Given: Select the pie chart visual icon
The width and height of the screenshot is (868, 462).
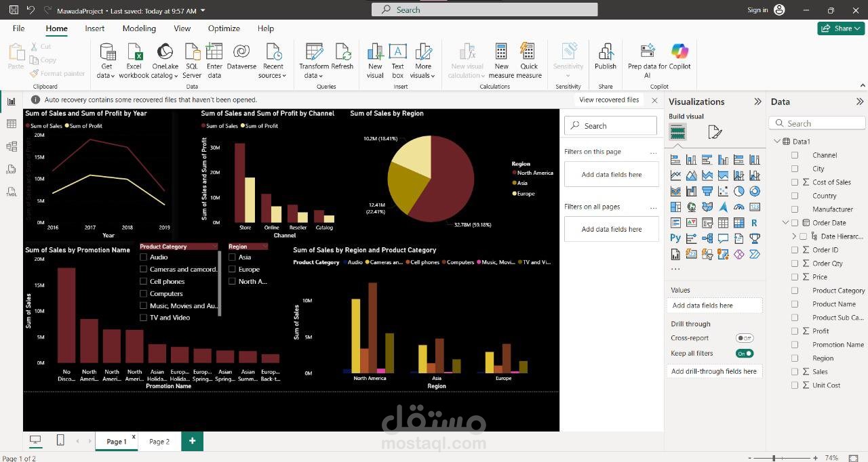Looking at the screenshot, I should (739, 190).
